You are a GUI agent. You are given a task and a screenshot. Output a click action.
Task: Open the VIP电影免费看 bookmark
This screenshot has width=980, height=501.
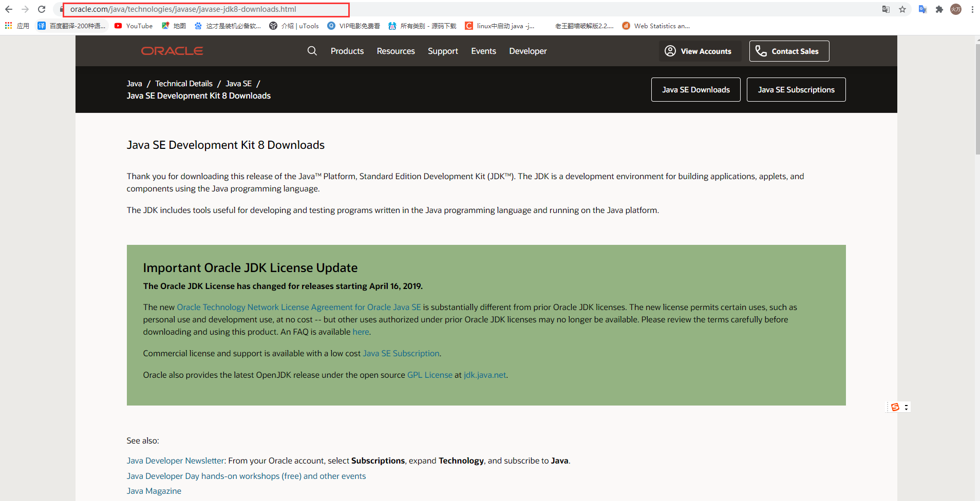tap(354, 26)
